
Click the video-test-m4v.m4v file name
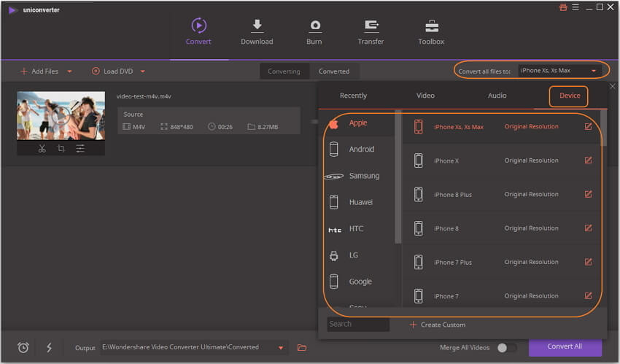tap(144, 96)
